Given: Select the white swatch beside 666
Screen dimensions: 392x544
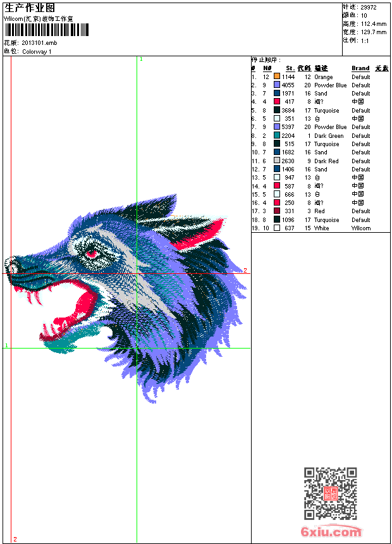Looking at the screenshot, I should tap(277, 194).
